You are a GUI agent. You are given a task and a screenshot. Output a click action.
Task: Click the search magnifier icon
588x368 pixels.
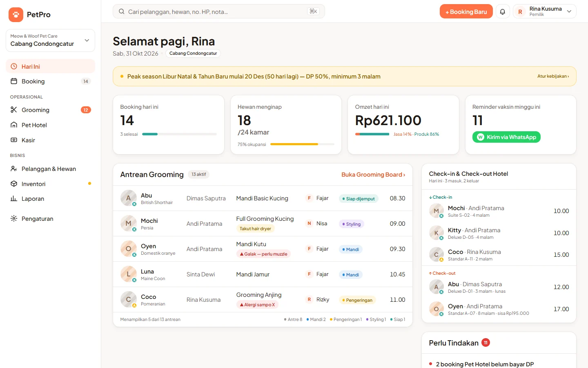click(122, 11)
